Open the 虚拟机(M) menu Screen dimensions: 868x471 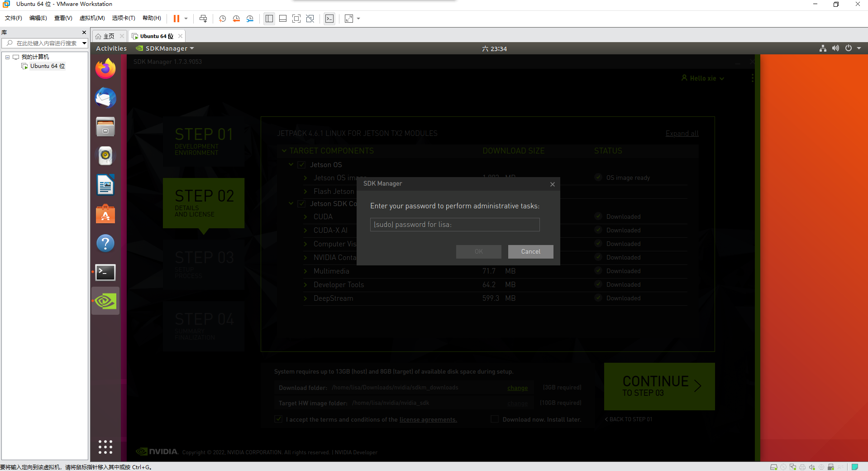[92, 18]
